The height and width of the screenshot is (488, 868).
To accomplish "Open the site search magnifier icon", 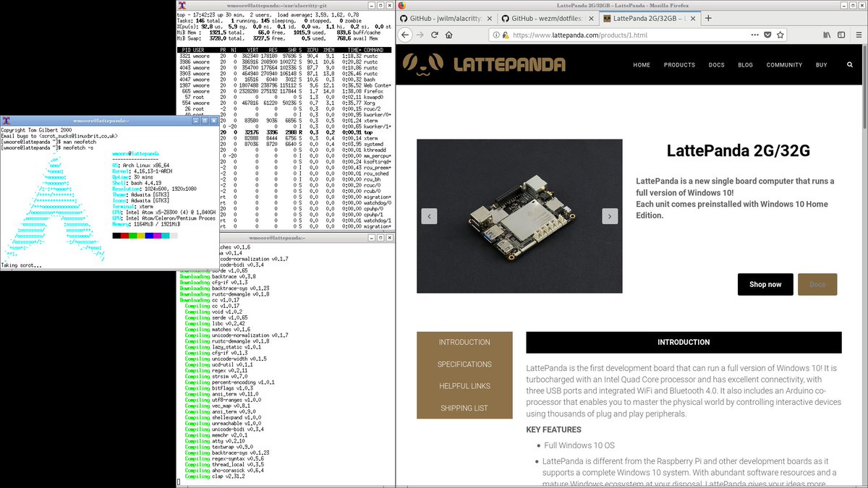I will [850, 64].
